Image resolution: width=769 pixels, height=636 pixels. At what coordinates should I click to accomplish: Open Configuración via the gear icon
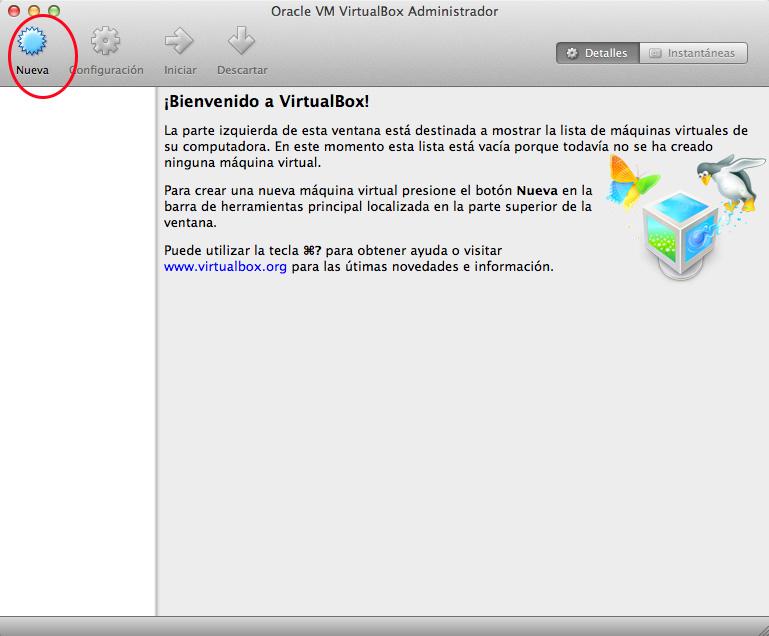[106, 42]
